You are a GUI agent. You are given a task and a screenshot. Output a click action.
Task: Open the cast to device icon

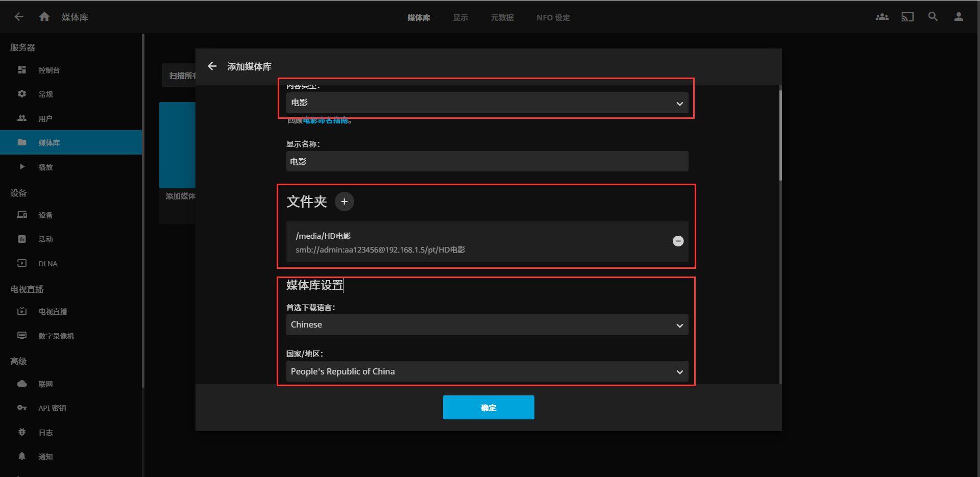pyautogui.click(x=907, y=17)
